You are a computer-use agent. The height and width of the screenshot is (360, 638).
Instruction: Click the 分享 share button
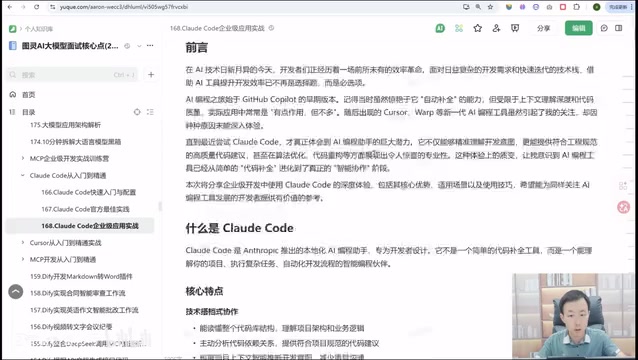(x=543, y=28)
